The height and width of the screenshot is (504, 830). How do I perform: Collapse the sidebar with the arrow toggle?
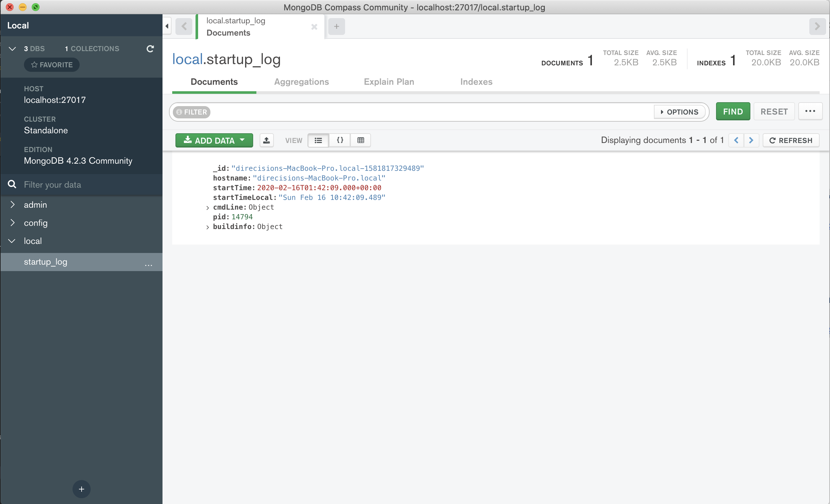(x=167, y=26)
